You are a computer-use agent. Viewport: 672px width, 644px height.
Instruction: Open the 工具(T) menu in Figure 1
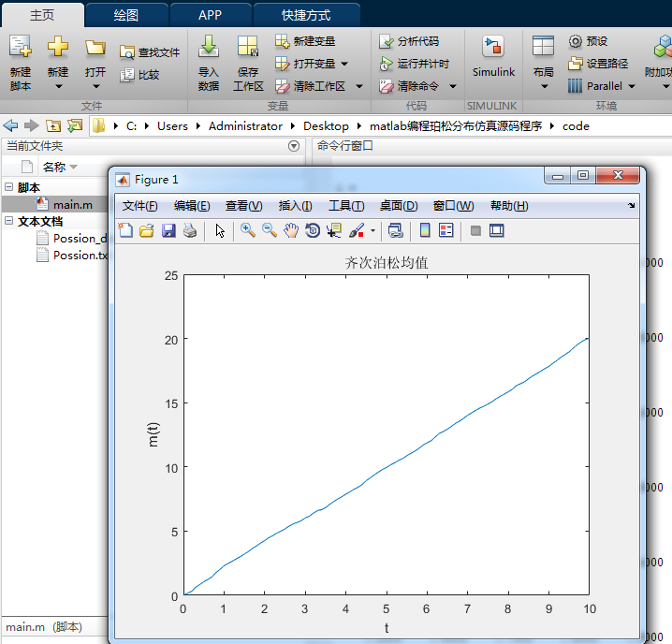point(346,206)
